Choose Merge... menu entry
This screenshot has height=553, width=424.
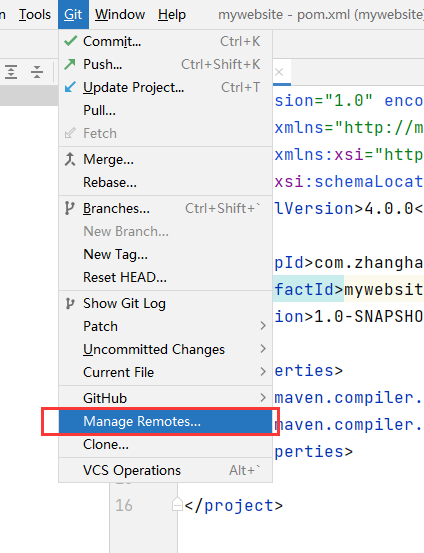165,159
